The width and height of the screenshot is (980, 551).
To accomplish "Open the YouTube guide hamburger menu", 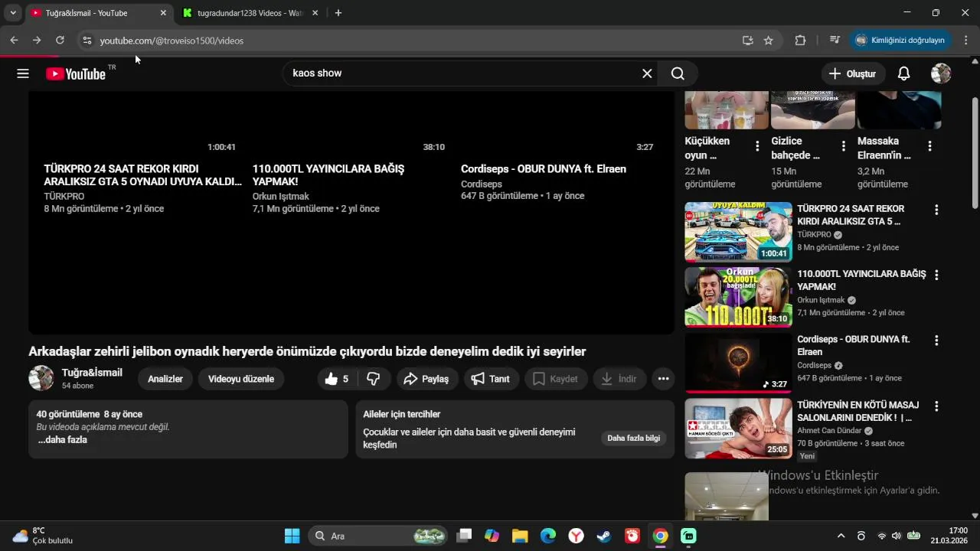I will coord(23,73).
